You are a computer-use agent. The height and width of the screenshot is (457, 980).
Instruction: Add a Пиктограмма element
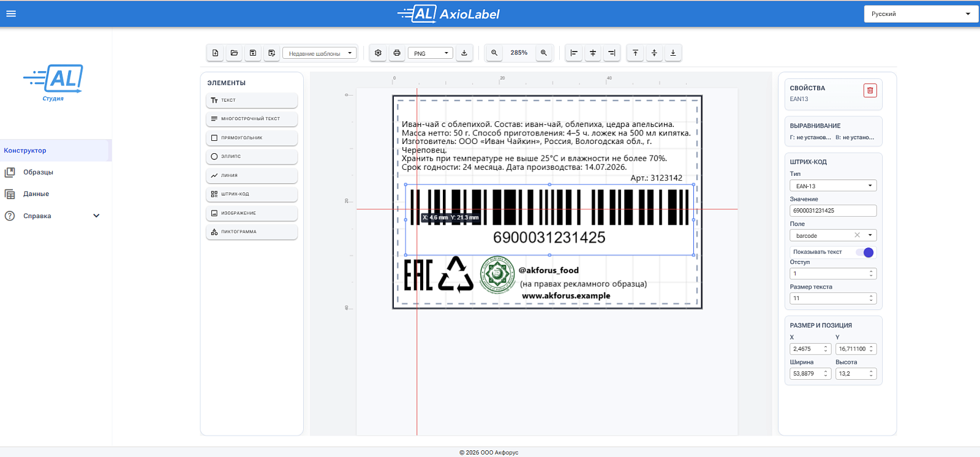(x=252, y=232)
